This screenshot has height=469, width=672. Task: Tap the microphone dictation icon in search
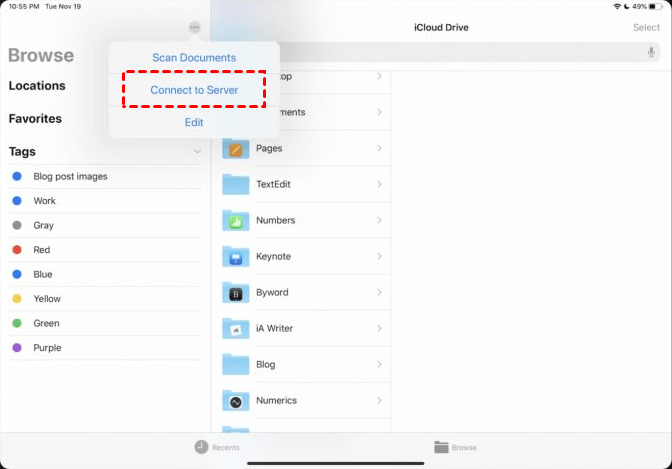pos(651,52)
